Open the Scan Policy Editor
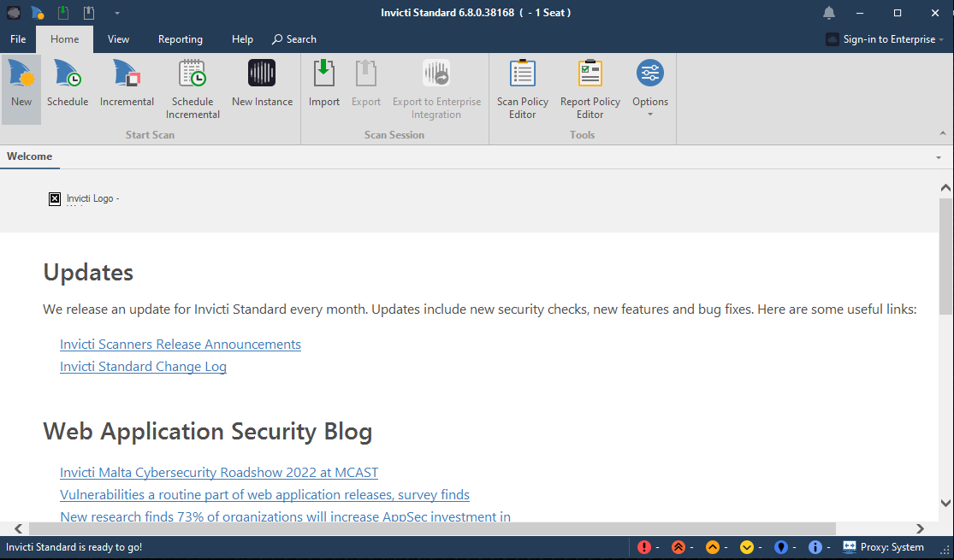This screenshot has height=560, width=954. pos(522,90)
